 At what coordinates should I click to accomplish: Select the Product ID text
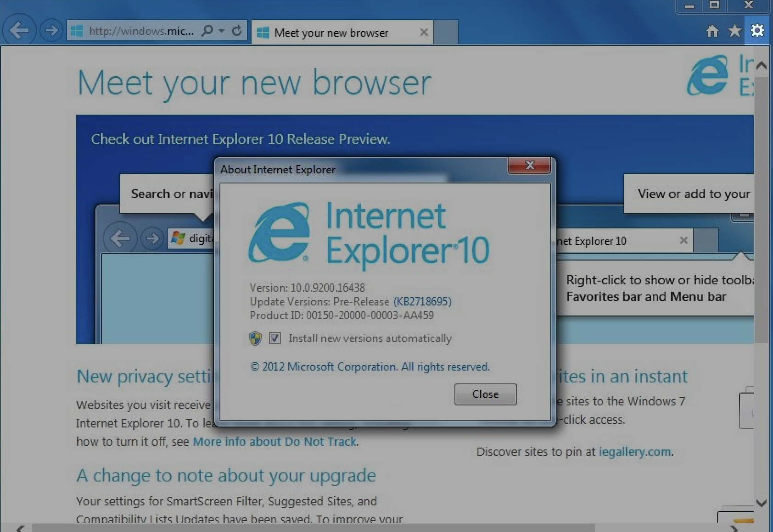tap(342, 315)
